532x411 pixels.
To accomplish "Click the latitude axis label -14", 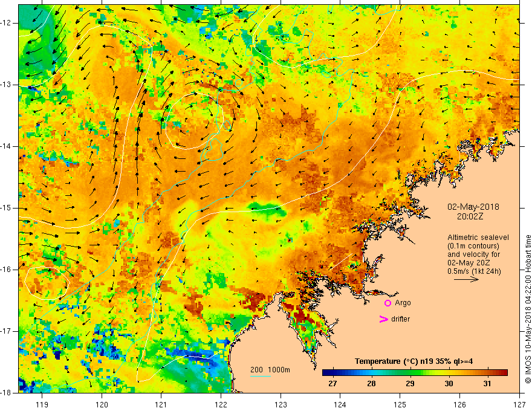I will [6, 146].
